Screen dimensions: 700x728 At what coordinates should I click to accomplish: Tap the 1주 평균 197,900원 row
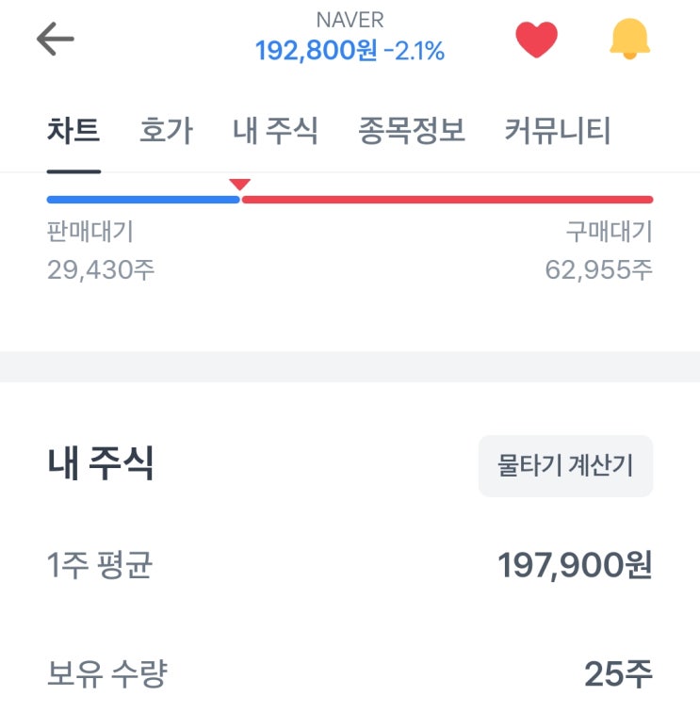[350, 565]
